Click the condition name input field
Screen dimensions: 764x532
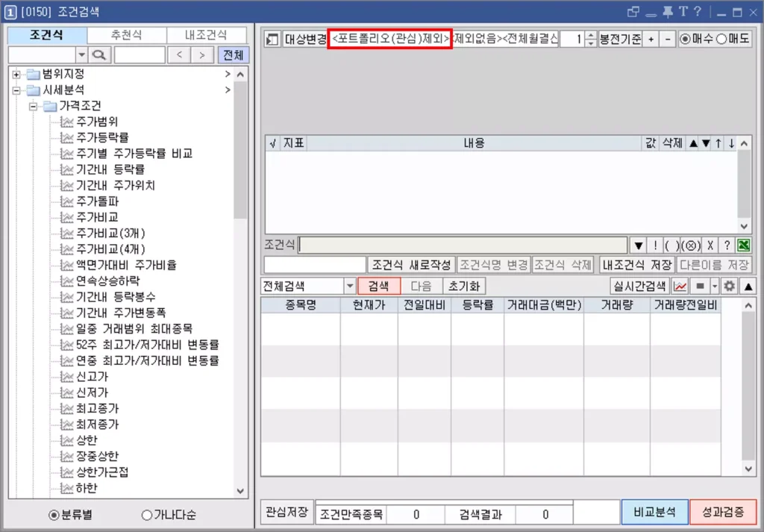[315, 265]
